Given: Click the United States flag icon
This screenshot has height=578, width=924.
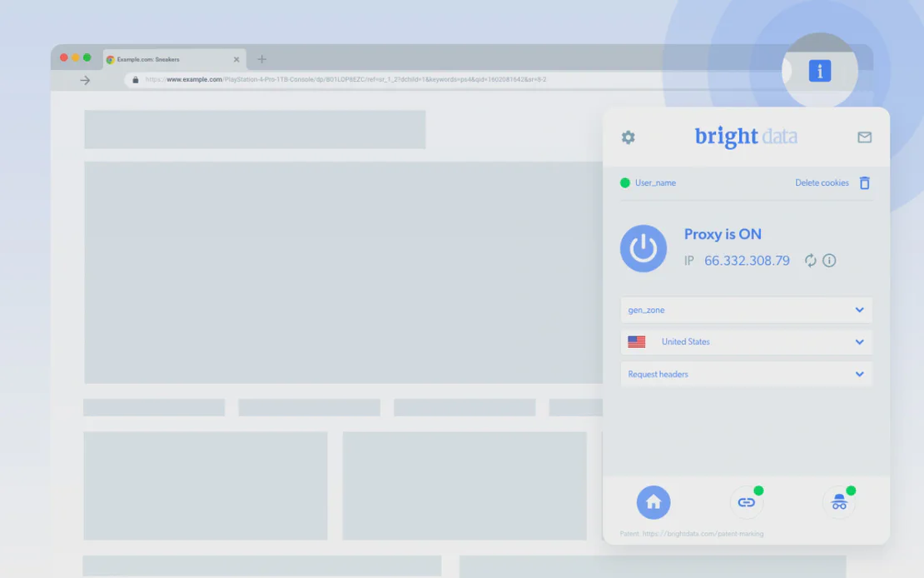Looking at the screenshot, I should 637,342.
